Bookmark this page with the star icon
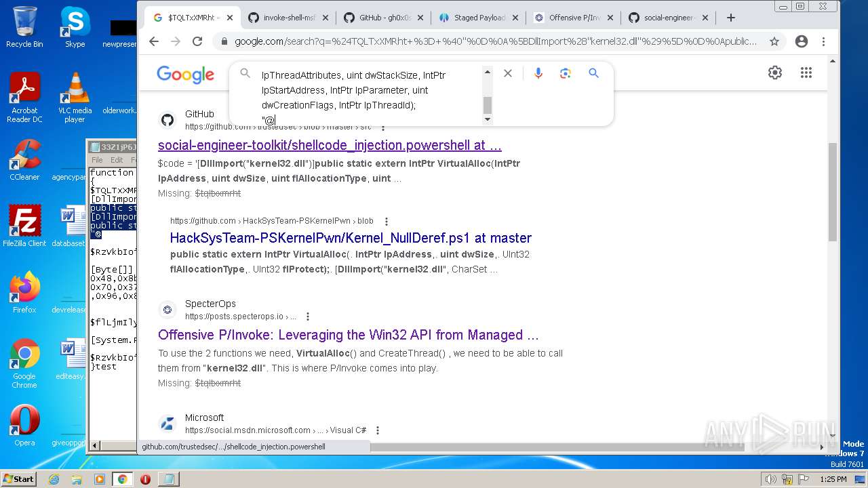868x488 pixels. click(x=774, y=41)
